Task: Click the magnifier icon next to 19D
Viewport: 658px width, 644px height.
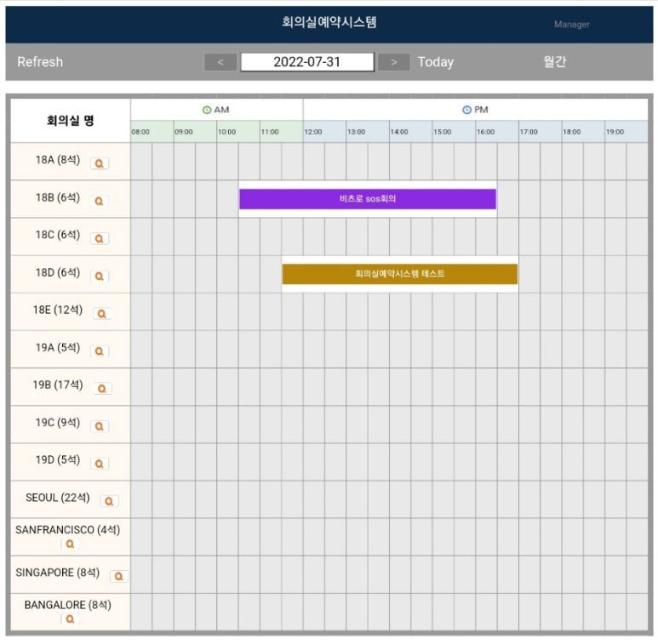Action: point(100,464)
